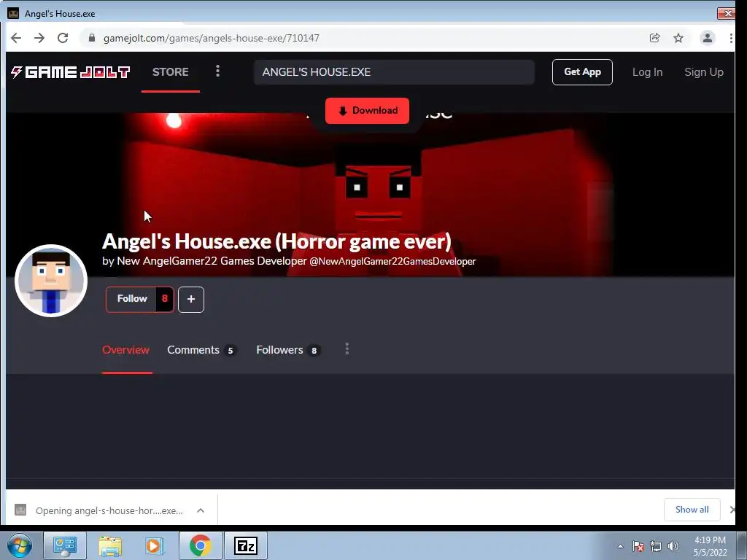Open the STORE tab
747x560 pixels.
[x=171, y=72]
